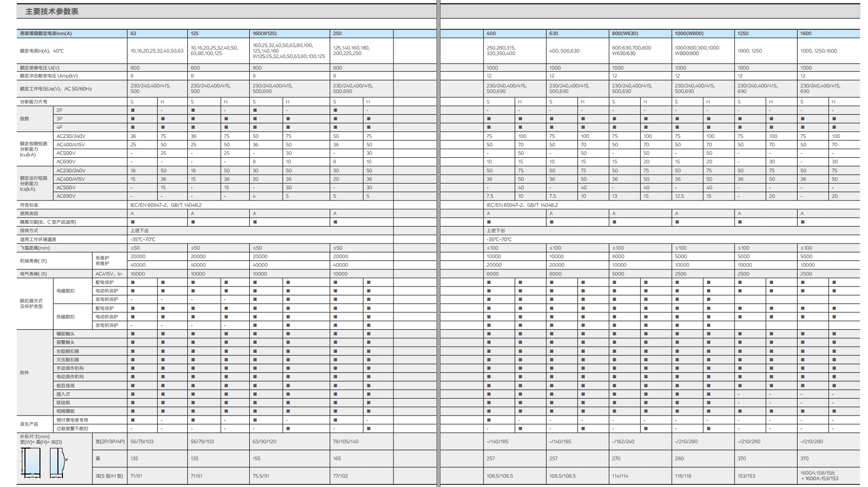The height and width of the screenshot is (487, 868).
Task: Click the rated current cell 400, 500,630
Action: (564, 51)
